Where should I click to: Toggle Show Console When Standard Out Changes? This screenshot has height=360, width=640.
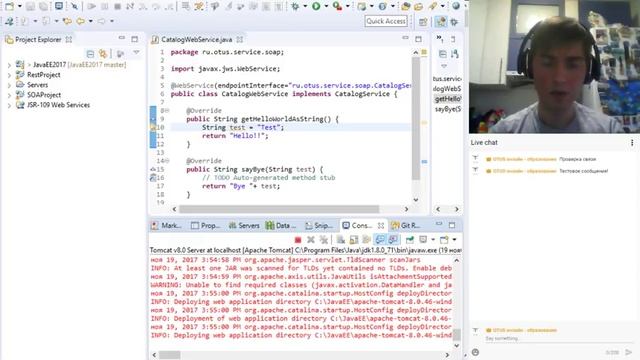point(380,240)
